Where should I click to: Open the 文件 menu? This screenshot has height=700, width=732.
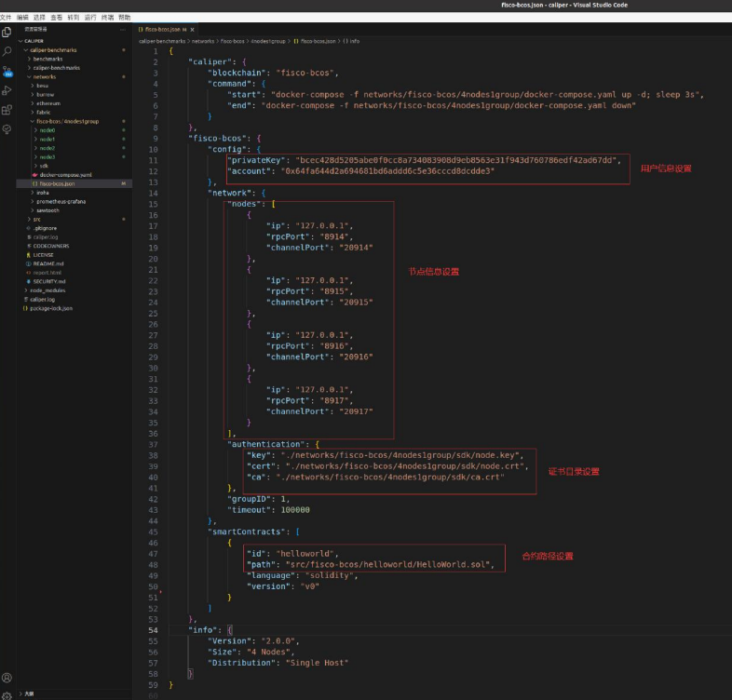tap(6, 18)
